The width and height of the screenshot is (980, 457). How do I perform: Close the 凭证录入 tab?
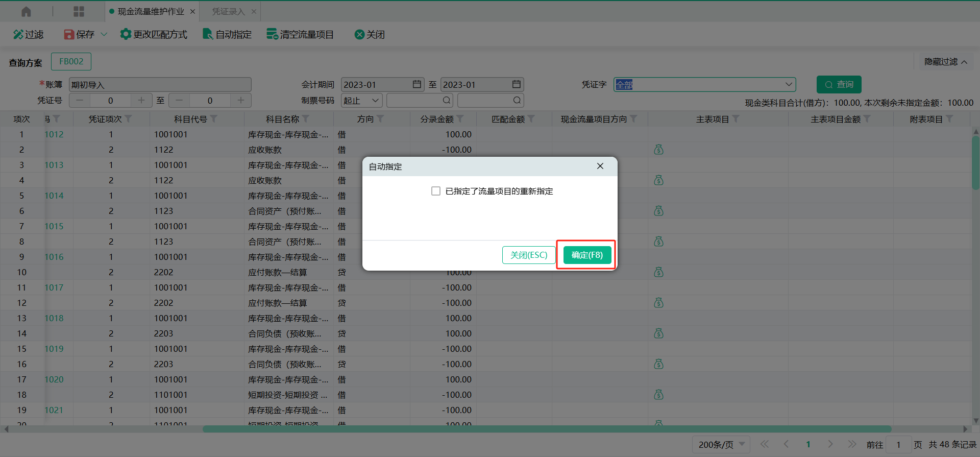(x=254, y=11)
